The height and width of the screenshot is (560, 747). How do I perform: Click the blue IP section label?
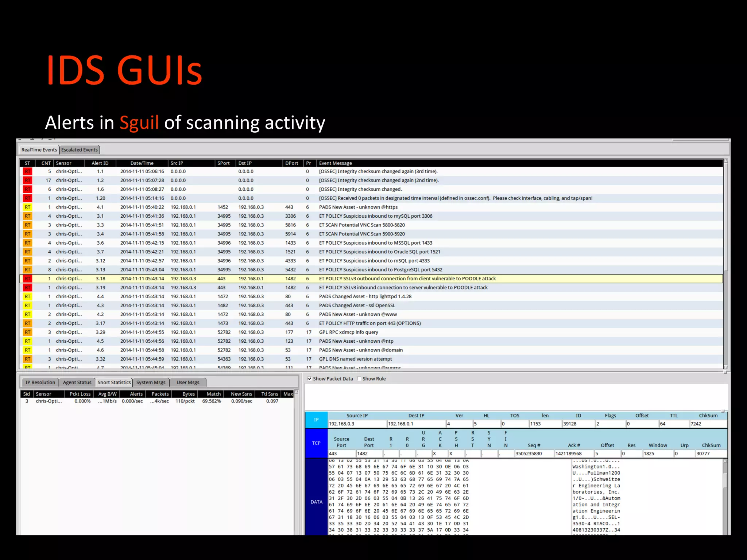point(316,420)
